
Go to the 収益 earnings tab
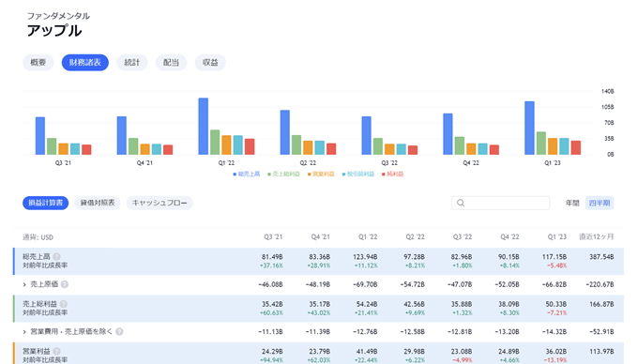210,62
